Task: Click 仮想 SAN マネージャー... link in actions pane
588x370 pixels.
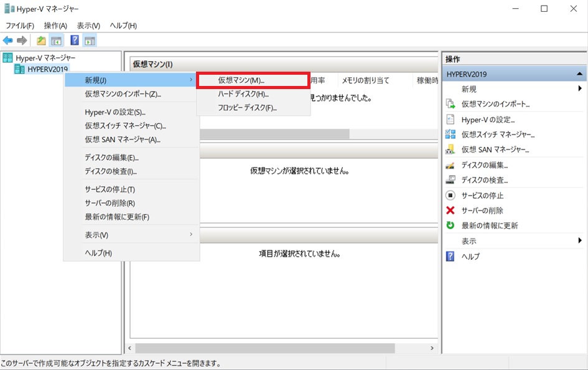Action: coord(495,149)
